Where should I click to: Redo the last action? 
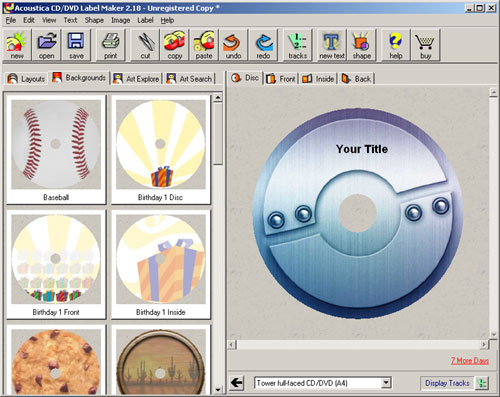coord(263,45)
